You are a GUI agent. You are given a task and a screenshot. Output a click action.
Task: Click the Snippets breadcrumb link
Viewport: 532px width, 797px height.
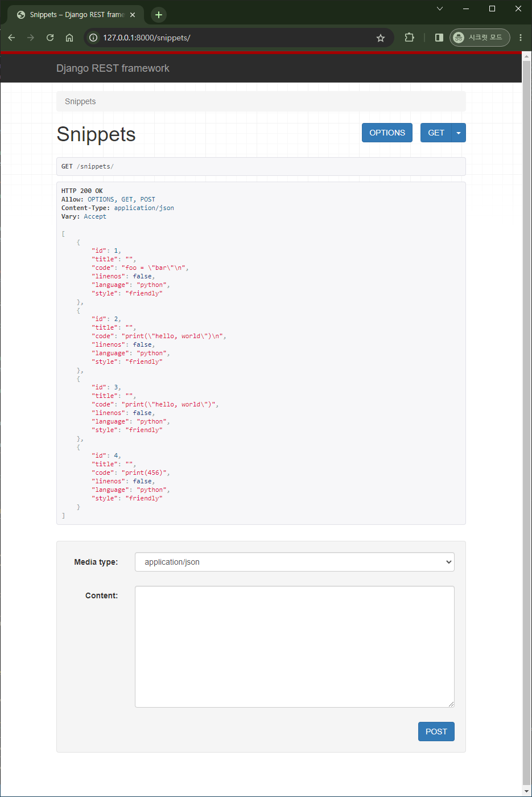[80, 101]
